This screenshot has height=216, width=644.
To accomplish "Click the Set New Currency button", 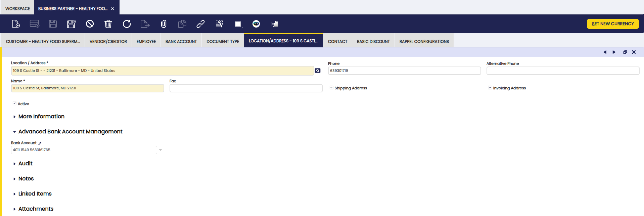I will (612, 24).
